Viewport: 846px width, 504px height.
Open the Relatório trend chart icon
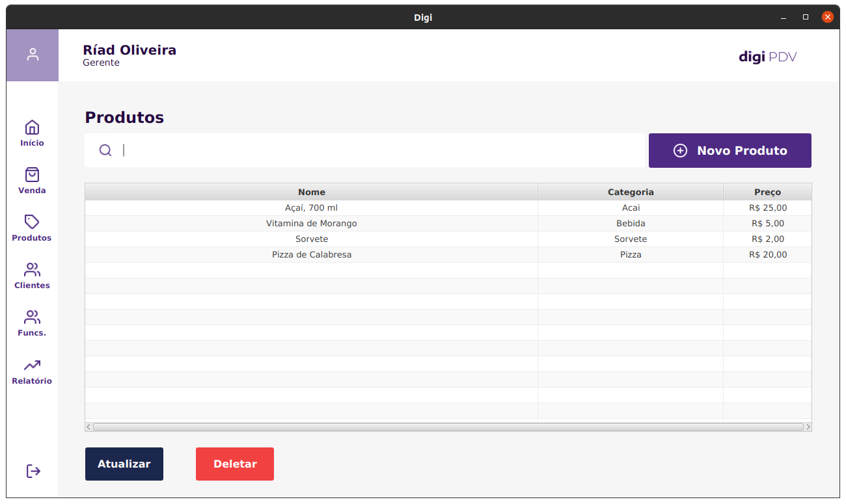point(32,365)
